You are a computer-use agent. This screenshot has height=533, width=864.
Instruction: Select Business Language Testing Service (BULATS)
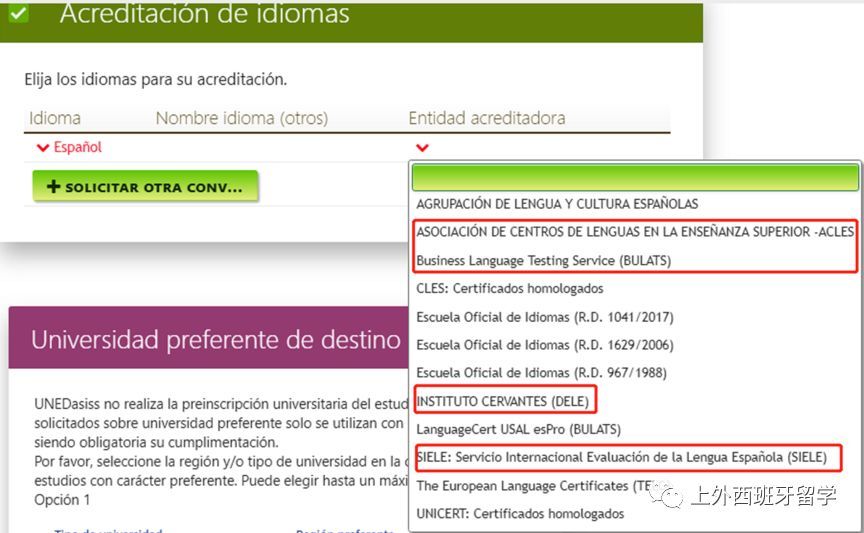(x=543, y=260)
